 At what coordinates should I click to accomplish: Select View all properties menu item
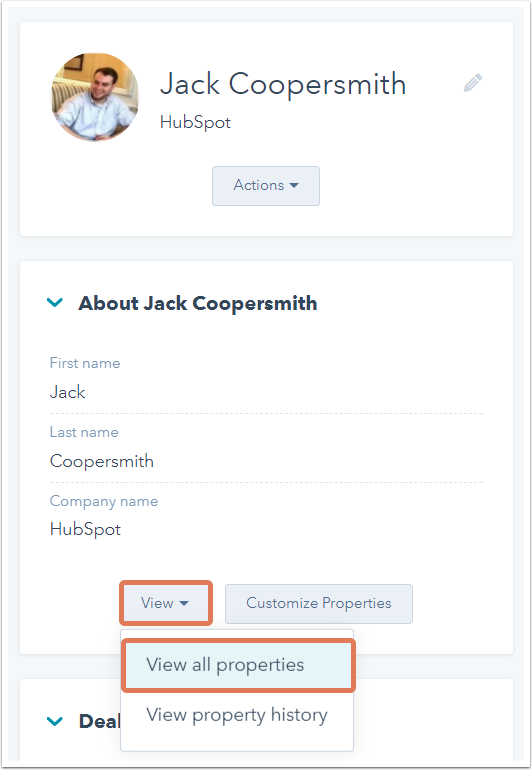coord(238,665)
